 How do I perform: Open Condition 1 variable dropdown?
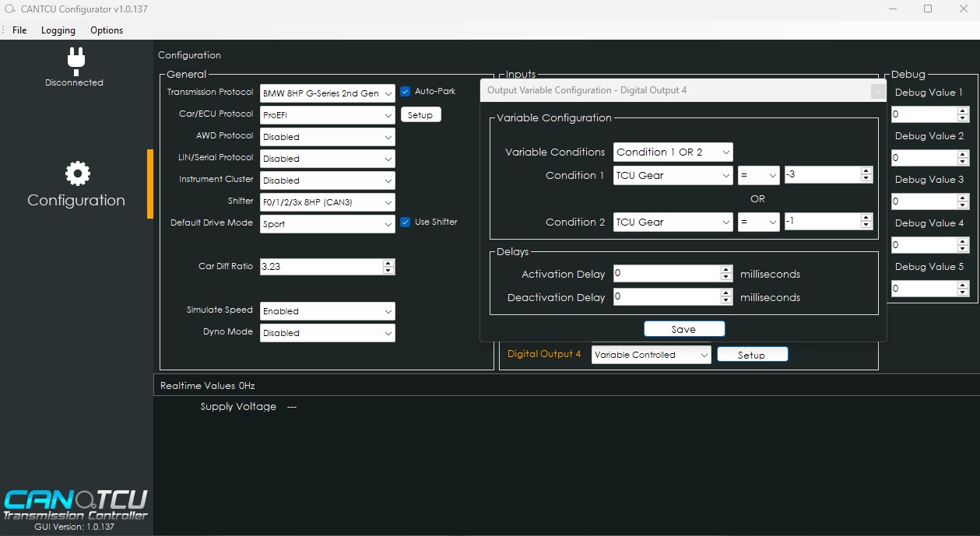[673, 175]
